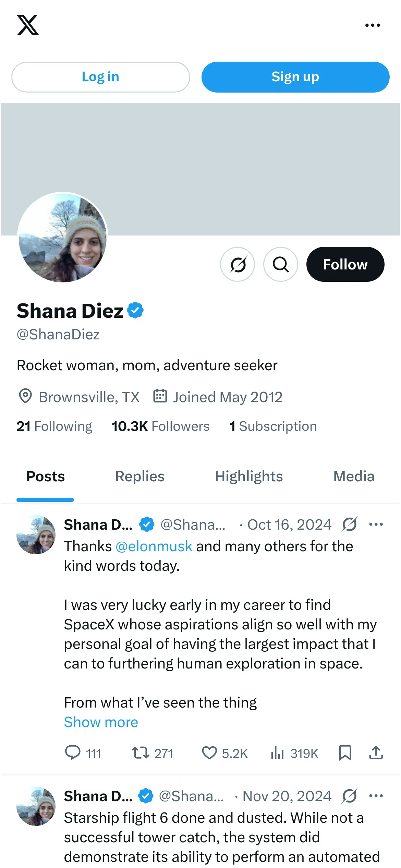The width and height of the screenshot is (401, 868).
Task: Open more options on the Nov 20 post
Action: [x=376, y=796]
